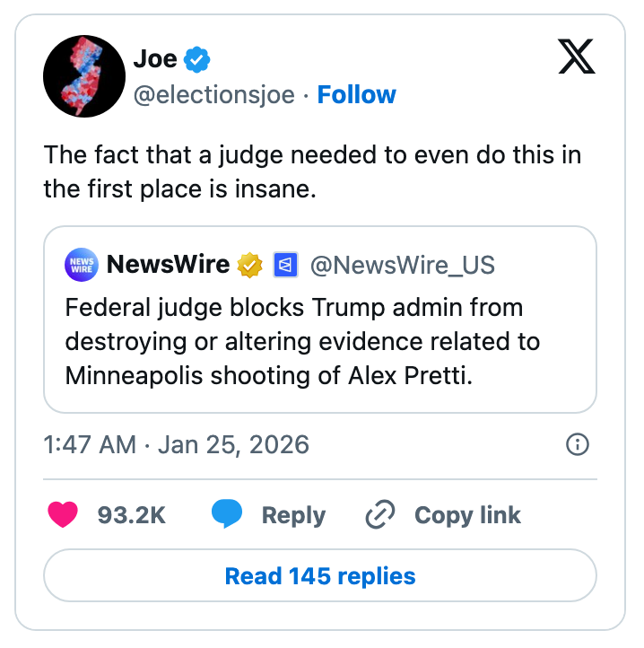Open NewsWire's round profile logo
Viewport: 644px width, 648px height.
pyautogui.click(x=82, y=265)
